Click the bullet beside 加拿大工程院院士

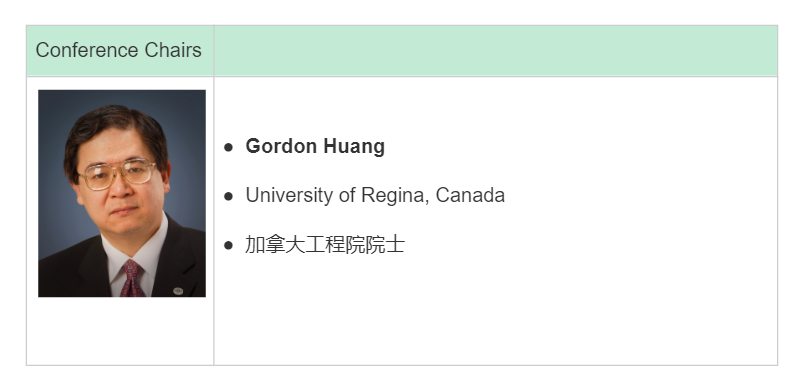tap(229, 245)
